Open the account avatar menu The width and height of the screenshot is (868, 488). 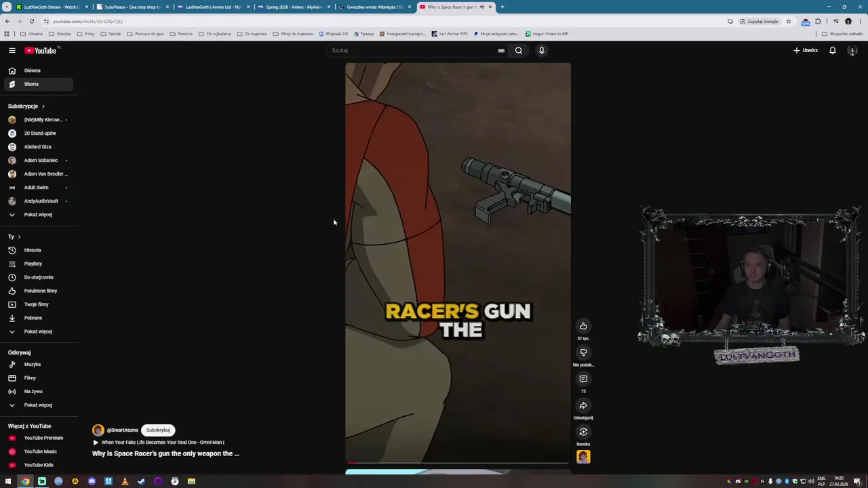click(x=852, y=50)
